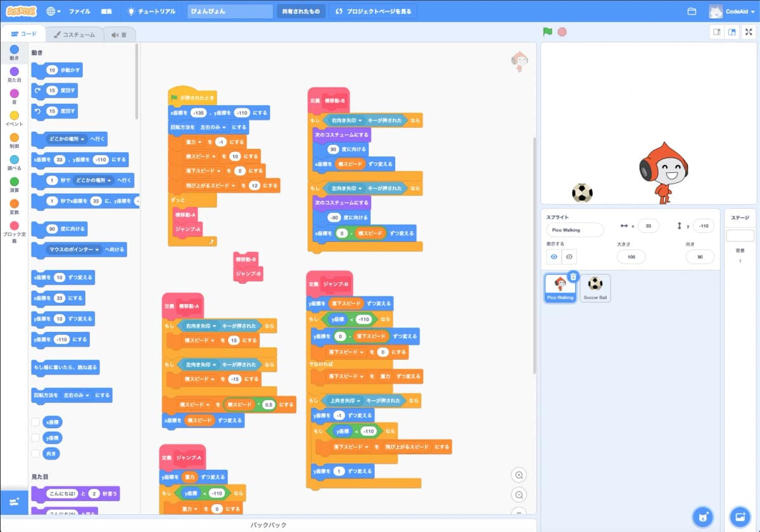Screen dimensions: 760x532
Task: Click the choose a sprite button
Action: (702, 516)
